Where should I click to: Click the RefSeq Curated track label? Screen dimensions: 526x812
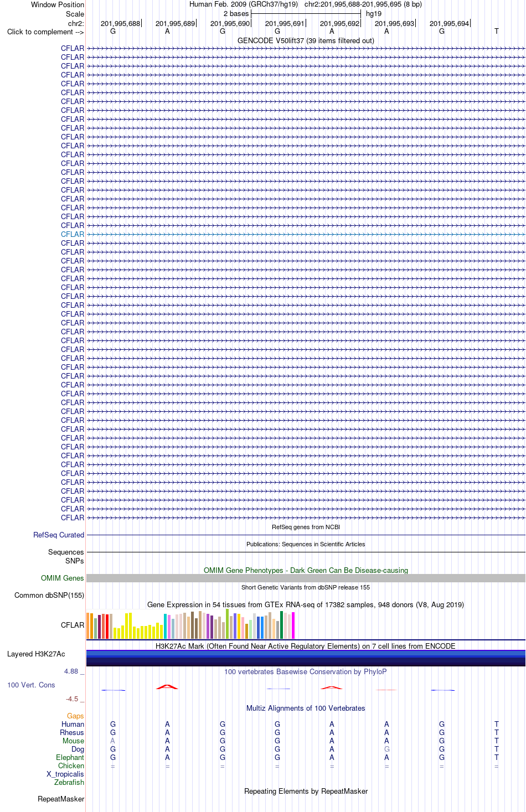click(x=59, y=535)
